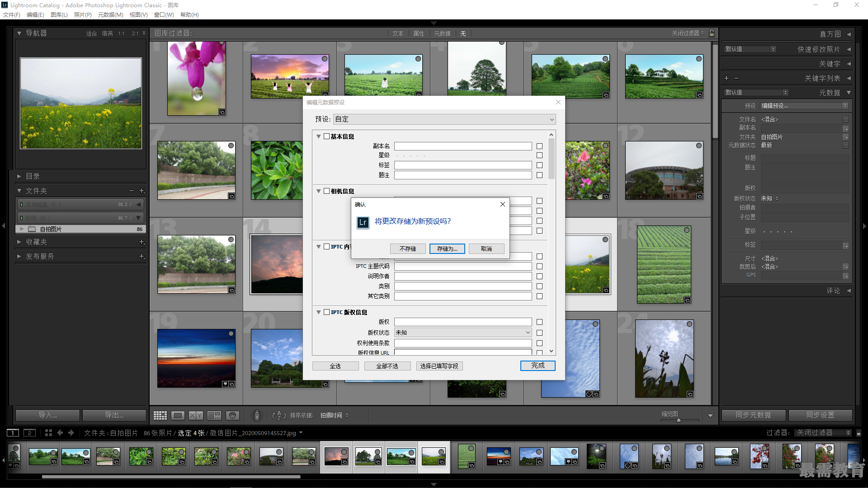Expand the 发布服务 panel
Viewport: 868px width, 488px height.
tap(19, 256)
